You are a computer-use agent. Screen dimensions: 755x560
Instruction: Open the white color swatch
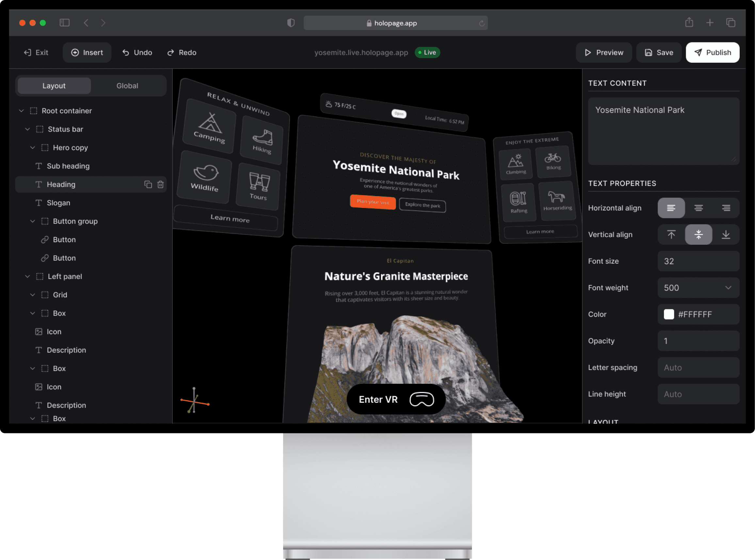(668, 314)
